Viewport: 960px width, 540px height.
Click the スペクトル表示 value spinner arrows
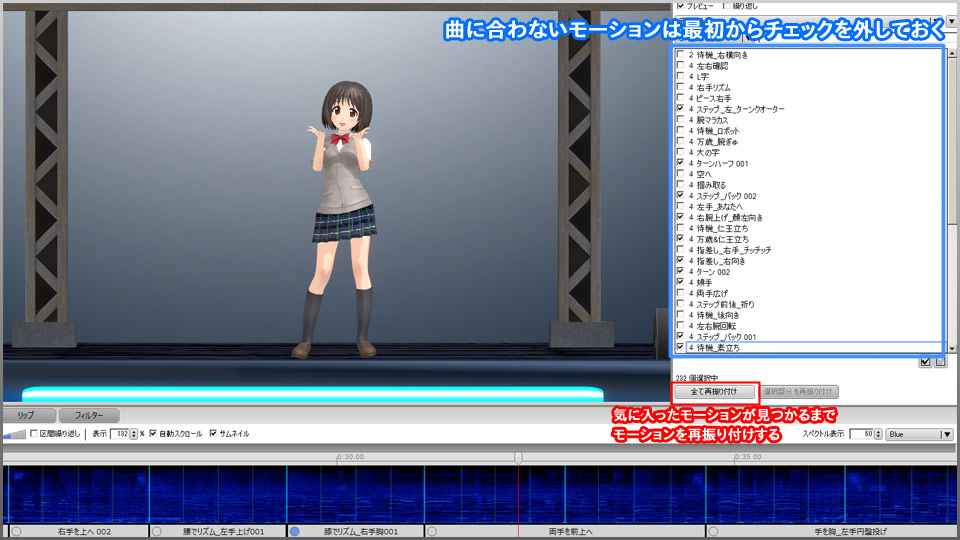(x=877, y=434)
